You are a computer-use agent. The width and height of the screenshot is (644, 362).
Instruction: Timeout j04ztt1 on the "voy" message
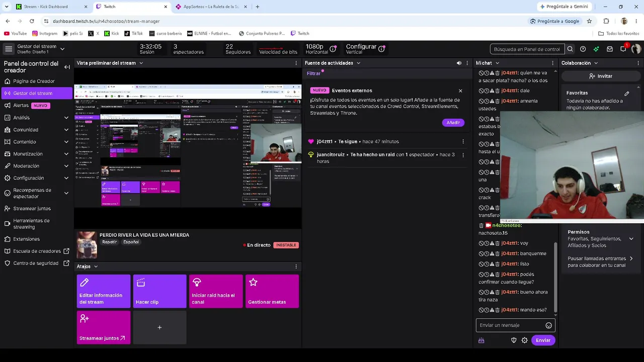pyautogui.click(x=487, y=243)
